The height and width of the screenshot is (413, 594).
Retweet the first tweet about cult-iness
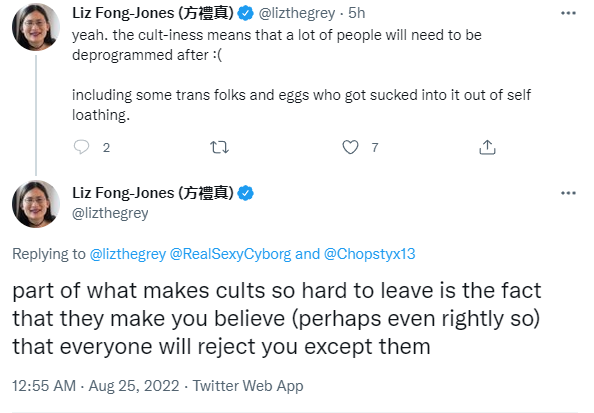click(x=219, y=147)
